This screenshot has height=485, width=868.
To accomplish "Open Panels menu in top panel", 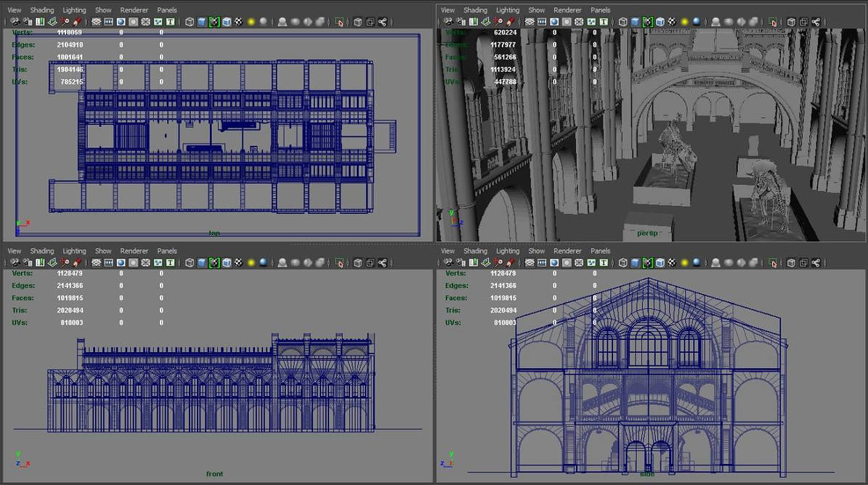I will click(x=167, y=10).
